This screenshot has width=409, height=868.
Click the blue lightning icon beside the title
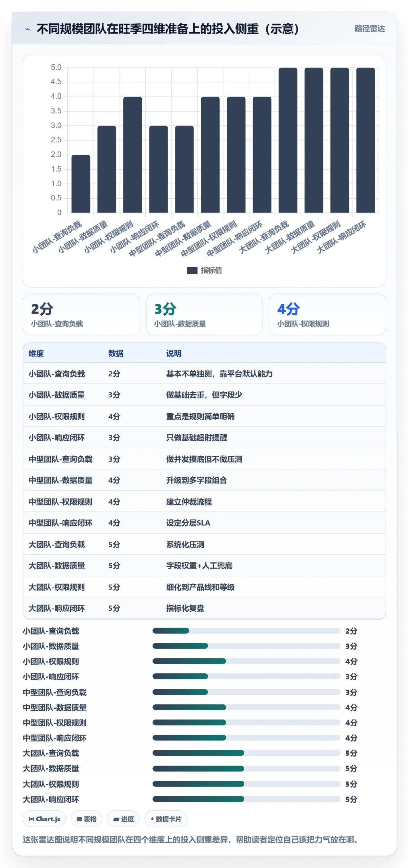click(28, 29)
